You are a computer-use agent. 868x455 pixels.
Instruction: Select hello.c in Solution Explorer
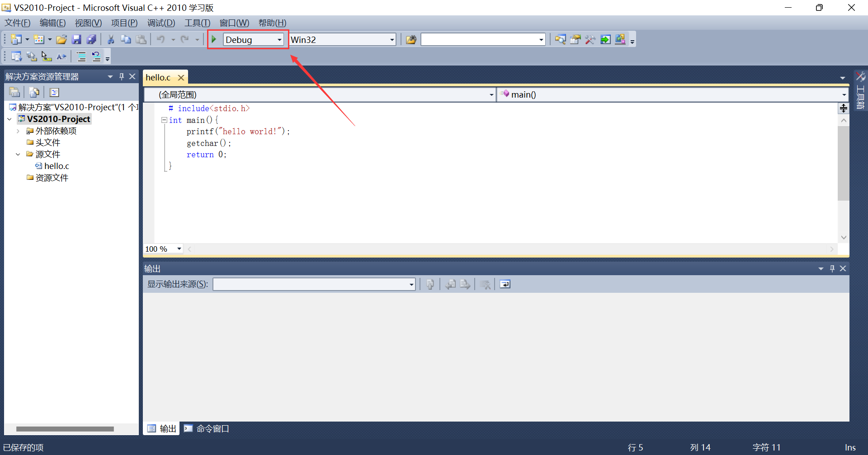[56, 166]
